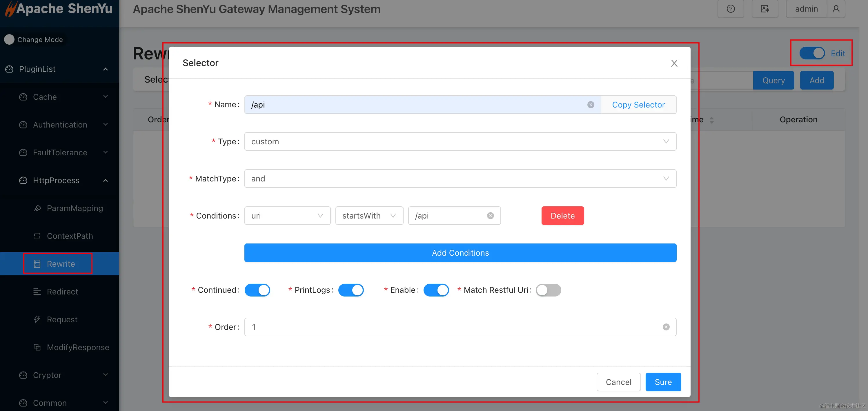Toggle the Change Mode switch in sidebar
868x411 pixels.
click(9, 39)
